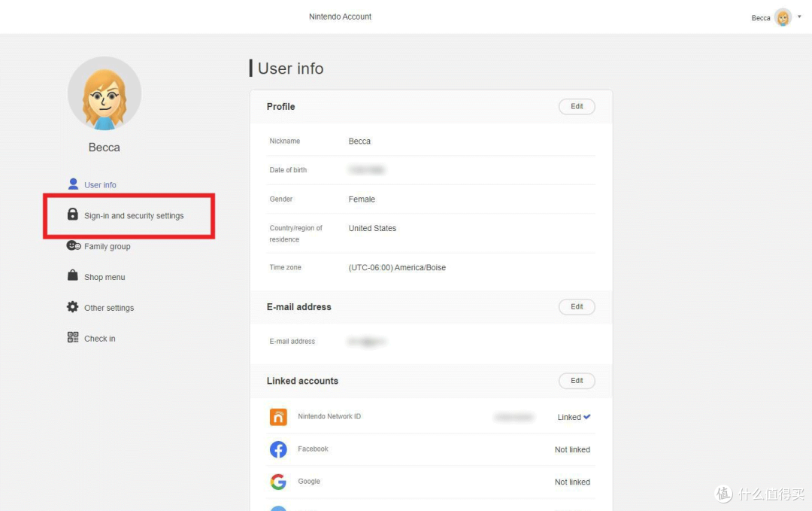Click the Becca name under the avatar
Image resolution: width=812 pixels, height=511 pixels.
click(x=104, y=148)
